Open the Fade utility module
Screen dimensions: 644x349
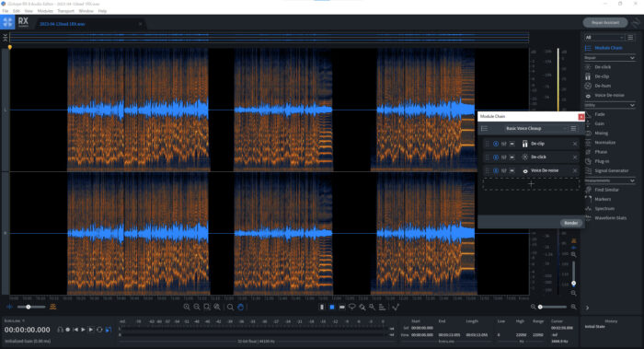(600, 114)
